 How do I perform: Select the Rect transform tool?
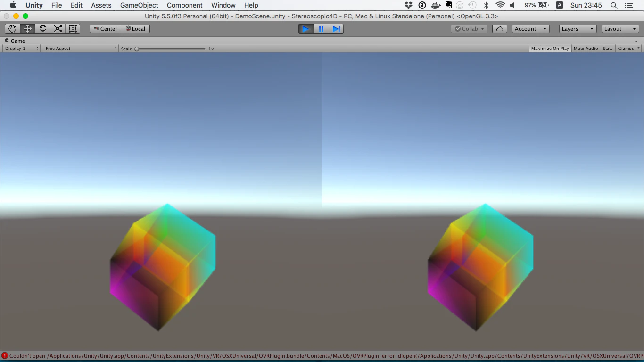(x=73, y=29)
